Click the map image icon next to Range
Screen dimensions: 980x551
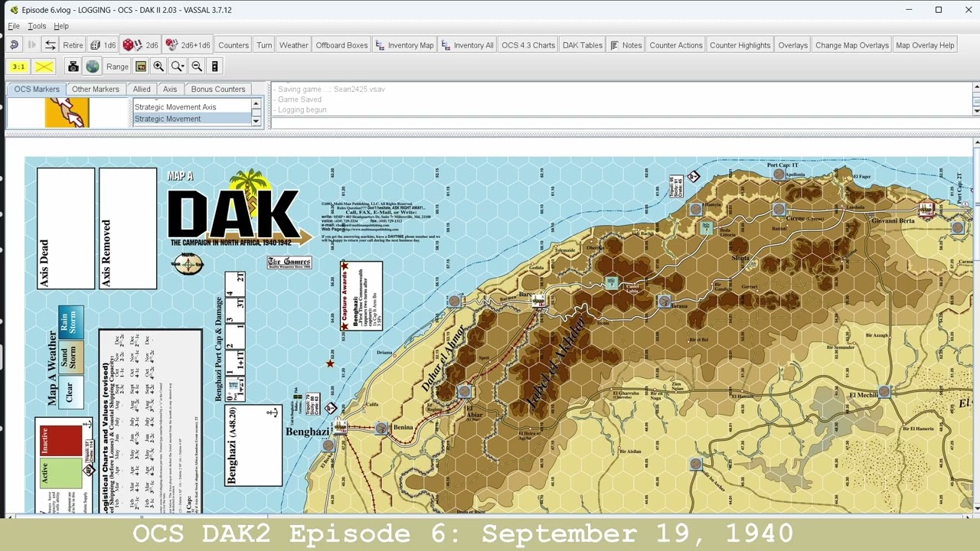click(x=141, y=67)
